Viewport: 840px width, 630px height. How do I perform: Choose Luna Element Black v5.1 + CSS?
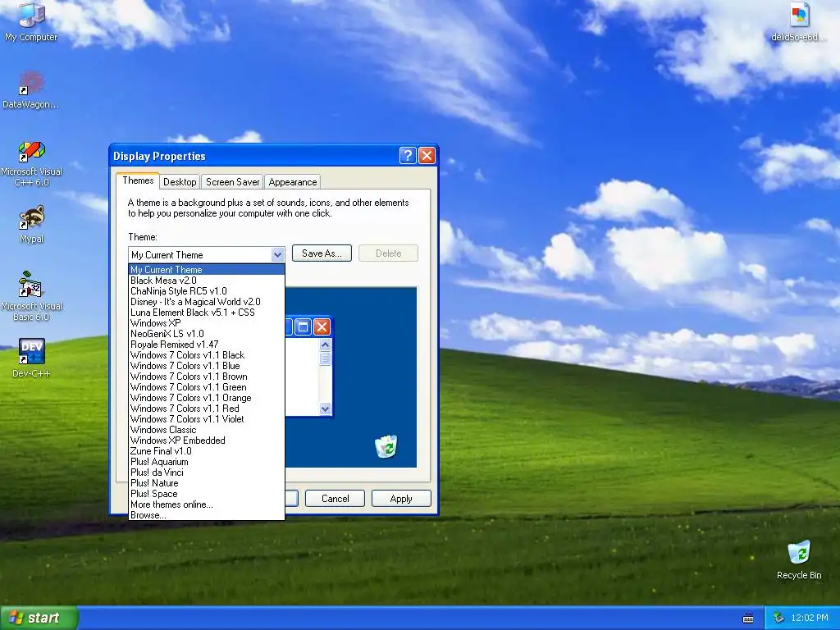coord(207,313)
